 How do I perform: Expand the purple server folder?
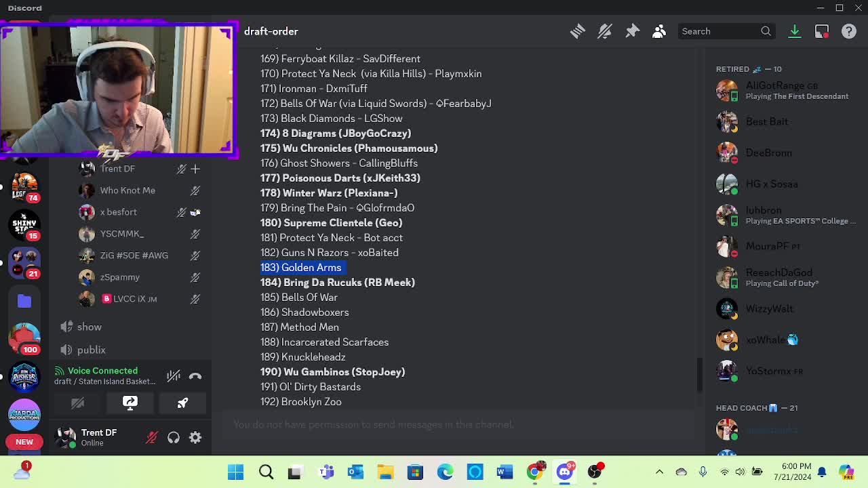(24, 300)
